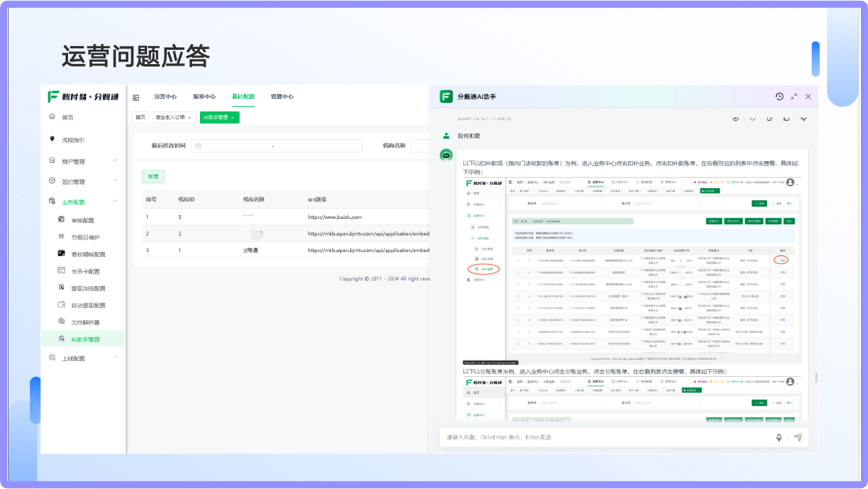This screenshot has height=489, width=868.
Task: Collapse the 业务配置 sidebar section
Action: 83,201
